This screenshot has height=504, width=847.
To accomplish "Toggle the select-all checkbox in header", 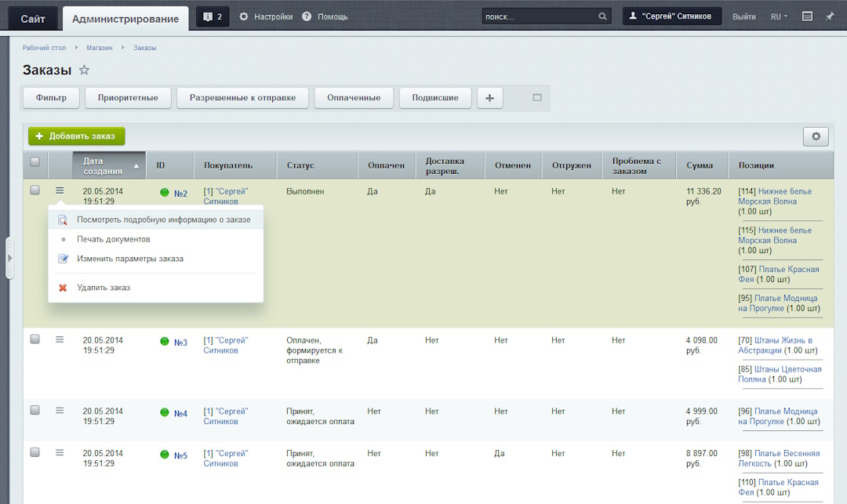I will [x=35, y=162].
